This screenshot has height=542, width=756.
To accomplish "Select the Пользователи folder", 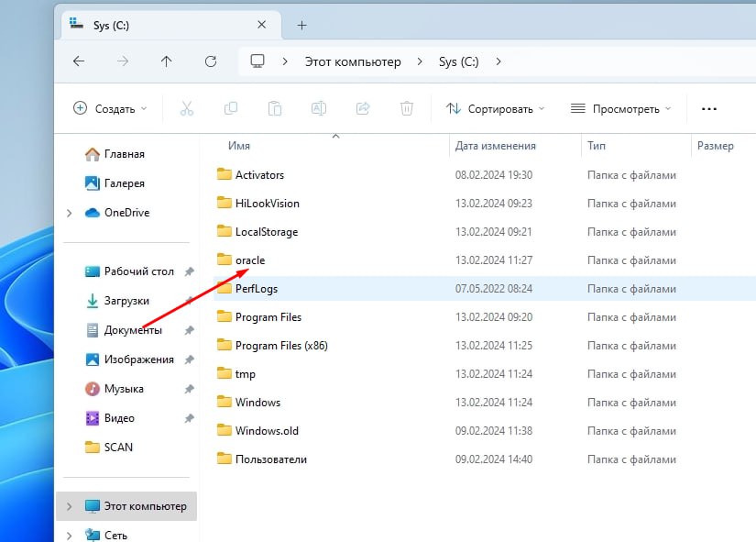I will [262, 459].
